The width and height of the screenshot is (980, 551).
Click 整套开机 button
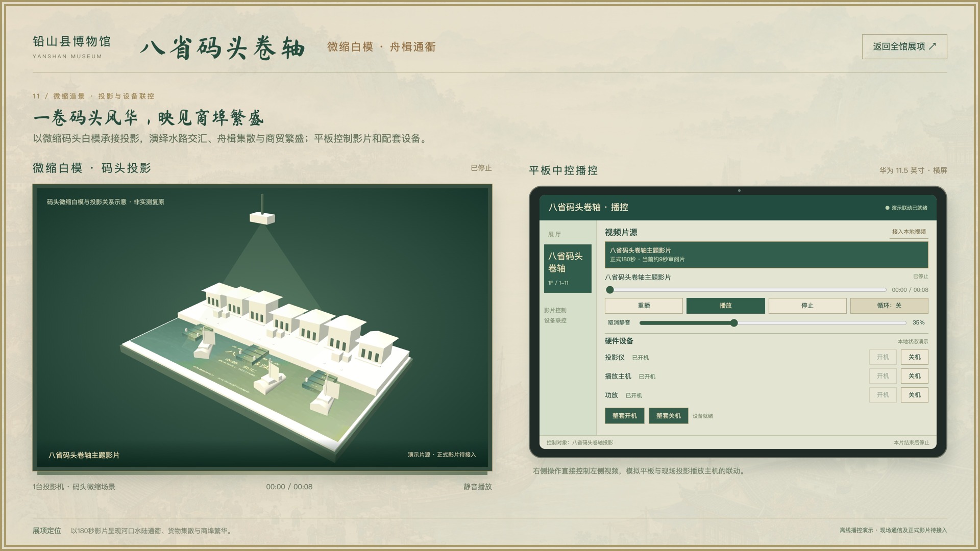[x=624, y=416]
